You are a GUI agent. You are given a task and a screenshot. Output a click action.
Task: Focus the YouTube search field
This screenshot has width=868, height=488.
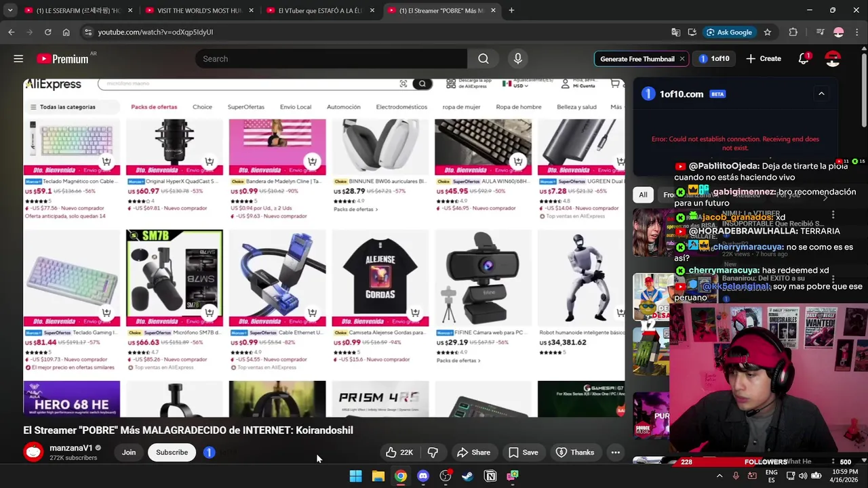(331, 59)
